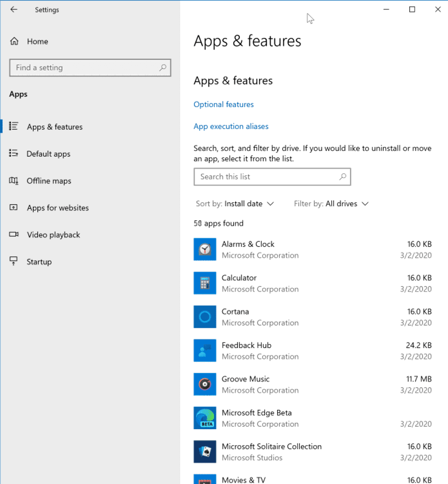This screenshot has height=484, width=448.
Task: Click the search icon in Search this list
Action: click(342, 177)
